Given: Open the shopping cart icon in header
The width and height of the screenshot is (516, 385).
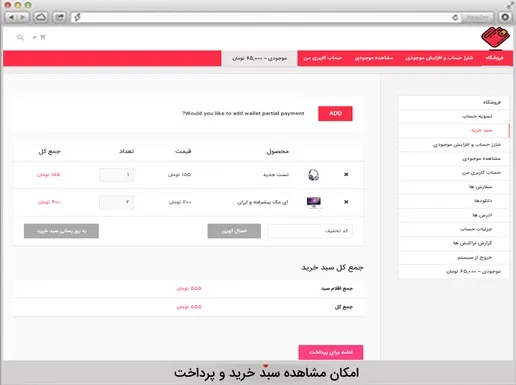Looking at the screenshot, I should [x=43, y=37].
